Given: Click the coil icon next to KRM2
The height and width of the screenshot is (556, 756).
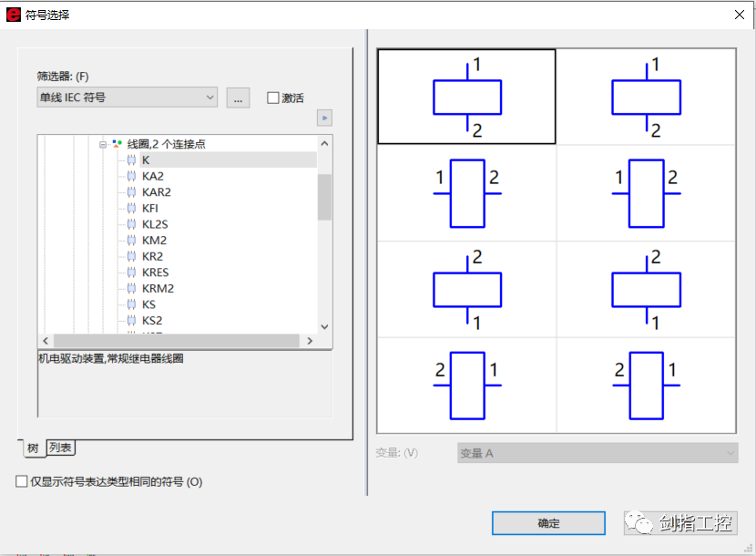Looking at the screenshot, I should point(130,288).
